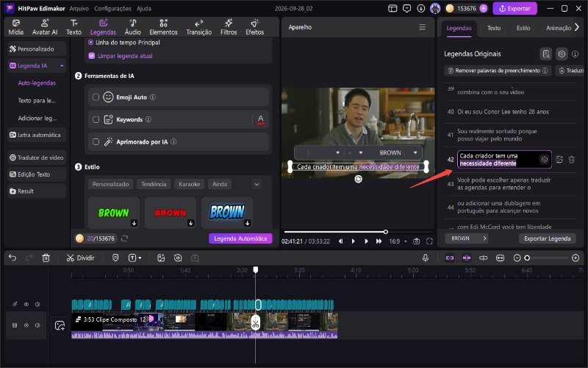The width and height of the screenshot is (588, 368).
Task: Click Remover palavras de preenchimento
Action: tap(498, 71)
